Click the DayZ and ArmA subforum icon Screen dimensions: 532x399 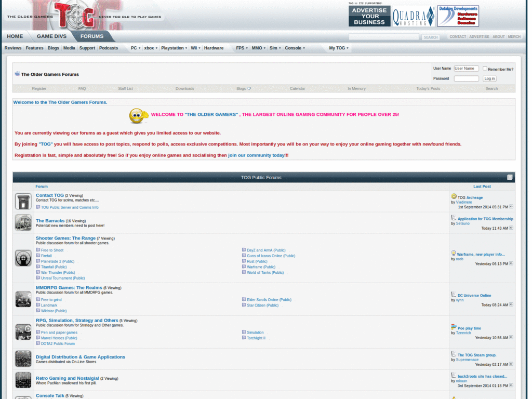[x=244, y=250]
